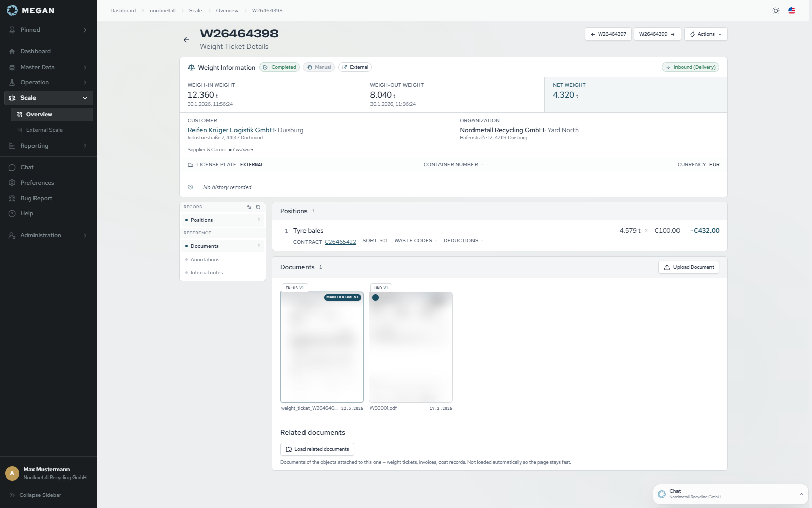Go to next ticket W26464399
The width and height of the screenshot is (812, 508).
[x=657, y=34]
